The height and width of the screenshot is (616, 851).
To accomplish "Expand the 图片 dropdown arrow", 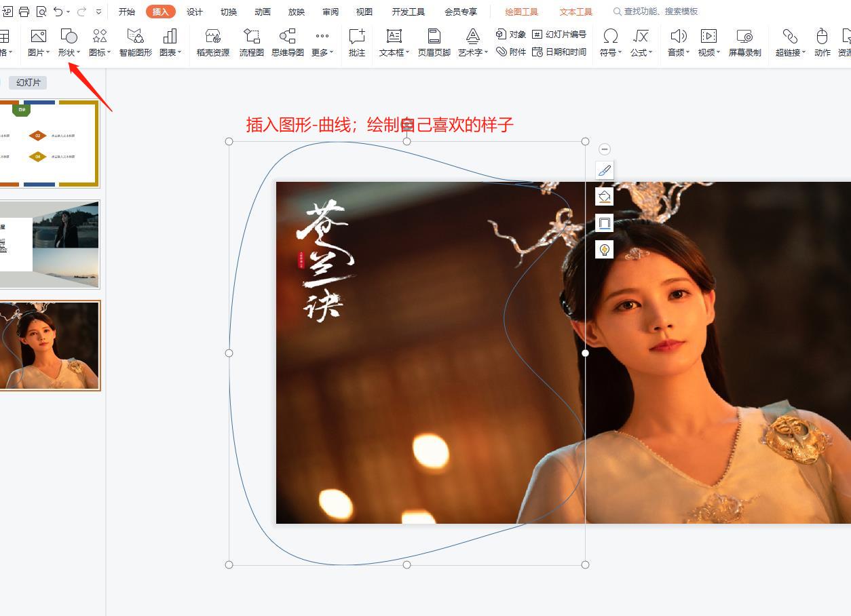I will pyautogui.click(x=48, y=53).
